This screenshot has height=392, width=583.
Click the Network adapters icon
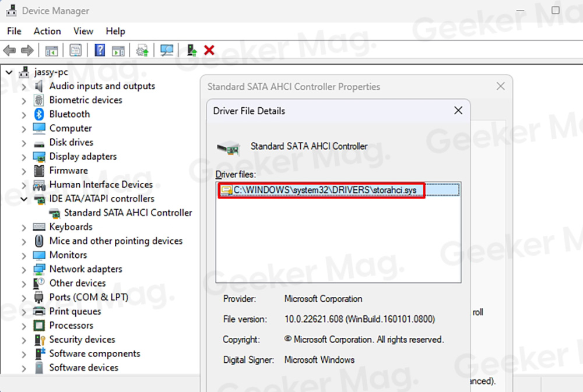[x=38, y=269]
